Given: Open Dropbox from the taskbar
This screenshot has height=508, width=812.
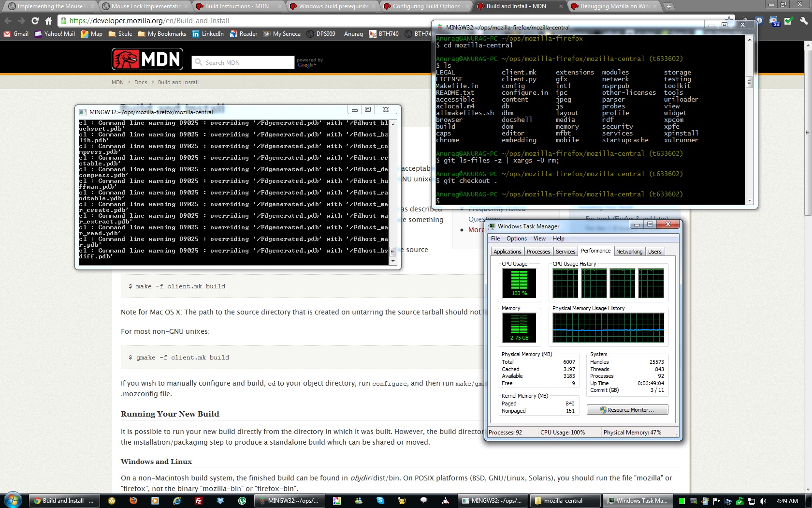Looking at the screenshot, I should click(220, 501).
